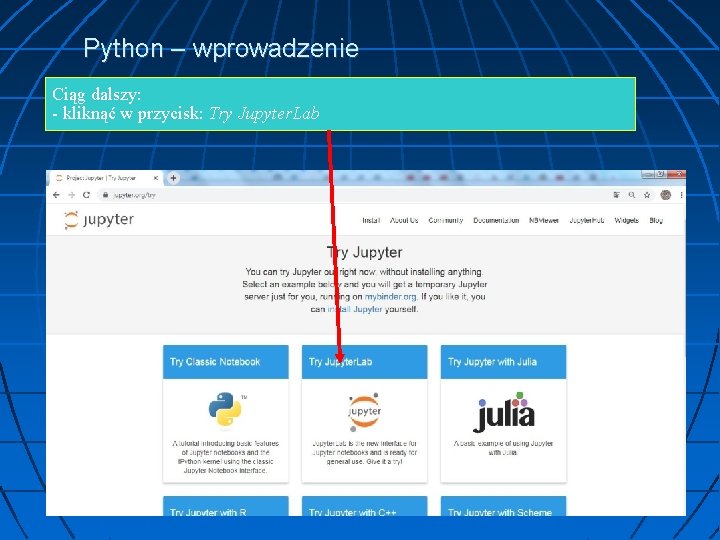Open the Documentation menu item
The height and width of the screenshot is (540, 720).
click(496, 220)
